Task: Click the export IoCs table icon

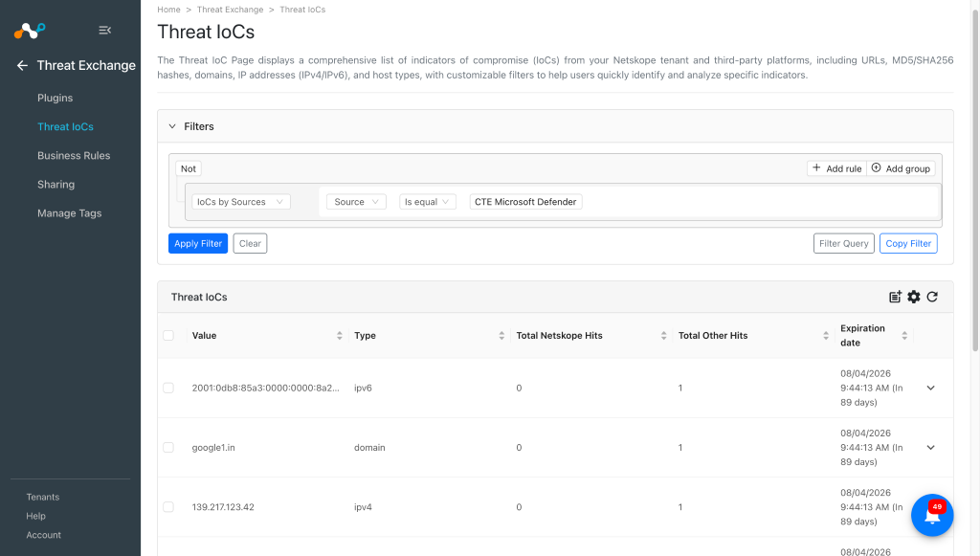Action: pos(895,297)
